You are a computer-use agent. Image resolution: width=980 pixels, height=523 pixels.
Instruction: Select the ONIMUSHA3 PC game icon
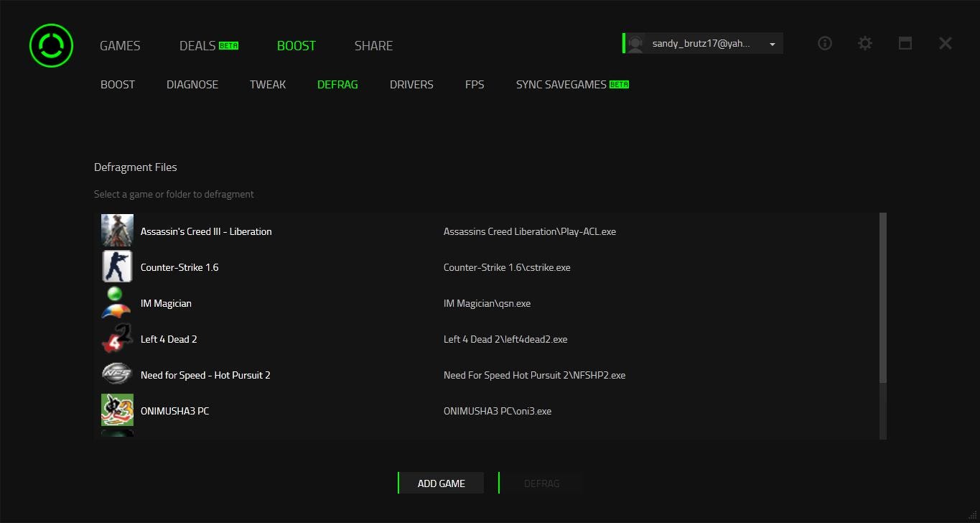(x=117, y=410)
